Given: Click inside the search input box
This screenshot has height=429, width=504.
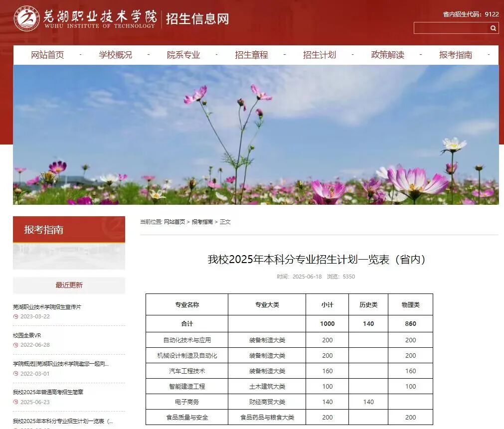Looking at the screenshot, I should pos(449,28).
